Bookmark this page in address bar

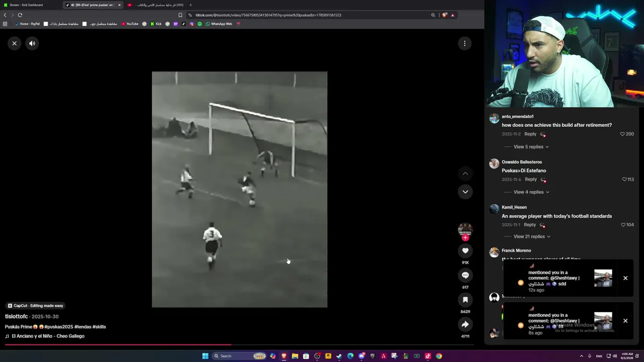pyautogui.click(x=180, y=15)
